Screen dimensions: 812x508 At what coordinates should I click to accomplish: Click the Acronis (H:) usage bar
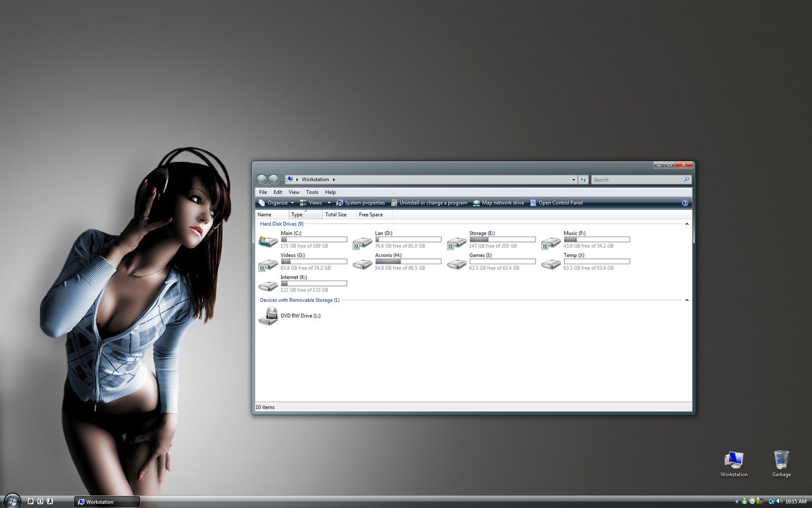408,261
